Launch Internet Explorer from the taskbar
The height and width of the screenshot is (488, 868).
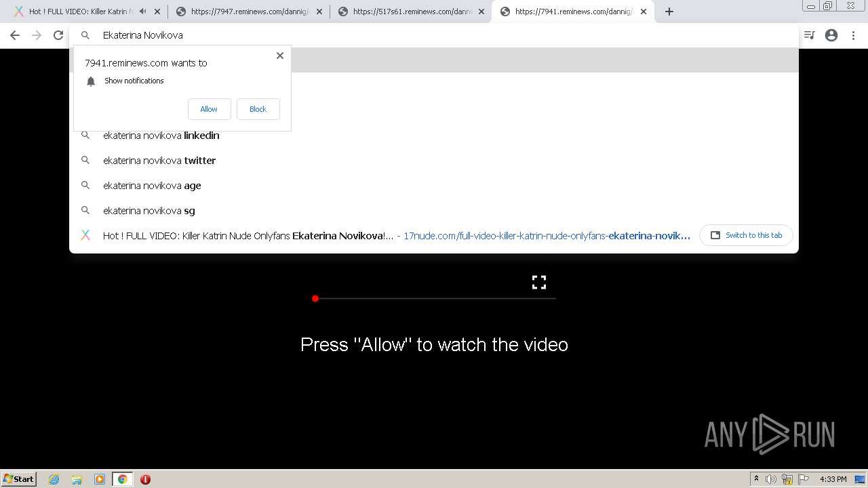(x=54, y=479)
